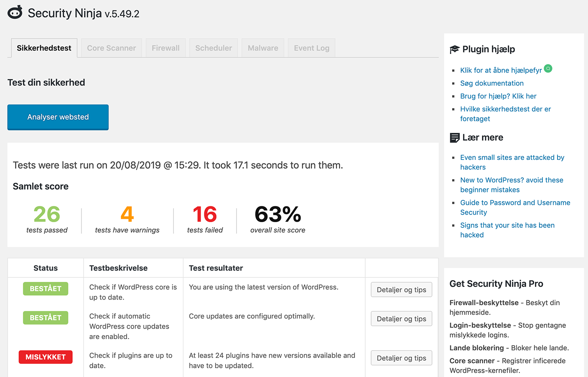Click the Brug for hjælp? Klik her link

click(498, 96)
